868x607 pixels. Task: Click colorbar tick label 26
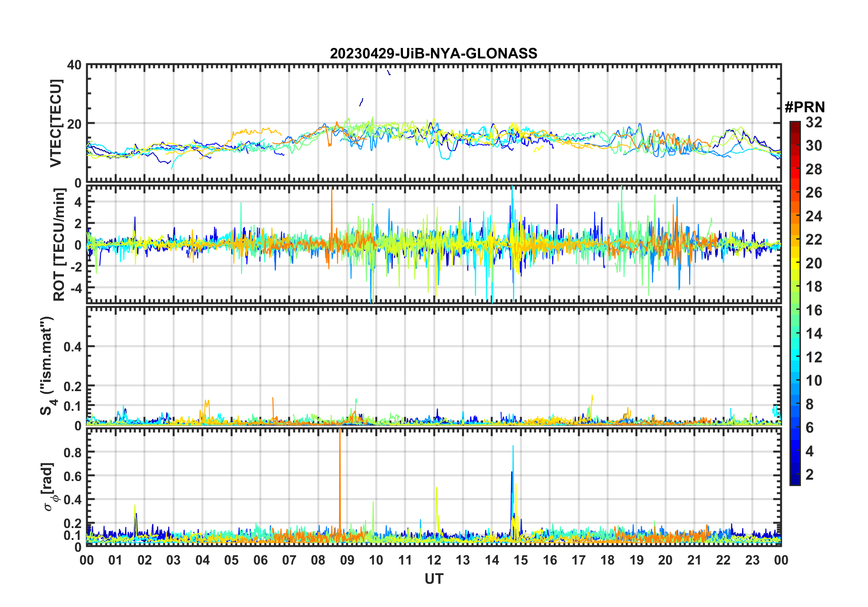click(x=814, y=193)
